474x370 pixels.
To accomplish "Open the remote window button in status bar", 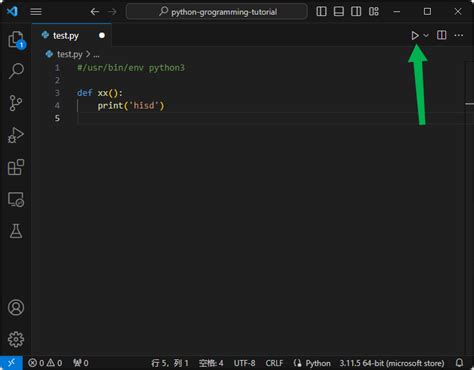I will pyautogui.click(x=11, y=363).
